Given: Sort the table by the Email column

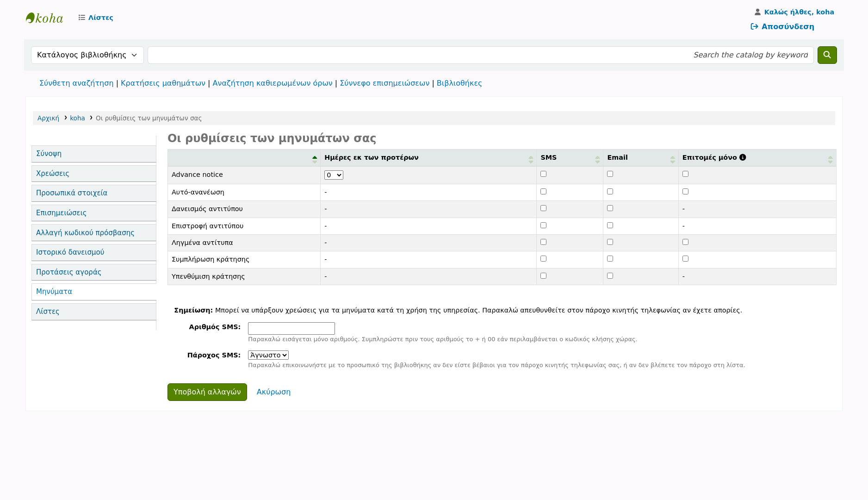Looking at the screenshot, I should [640, 158].
